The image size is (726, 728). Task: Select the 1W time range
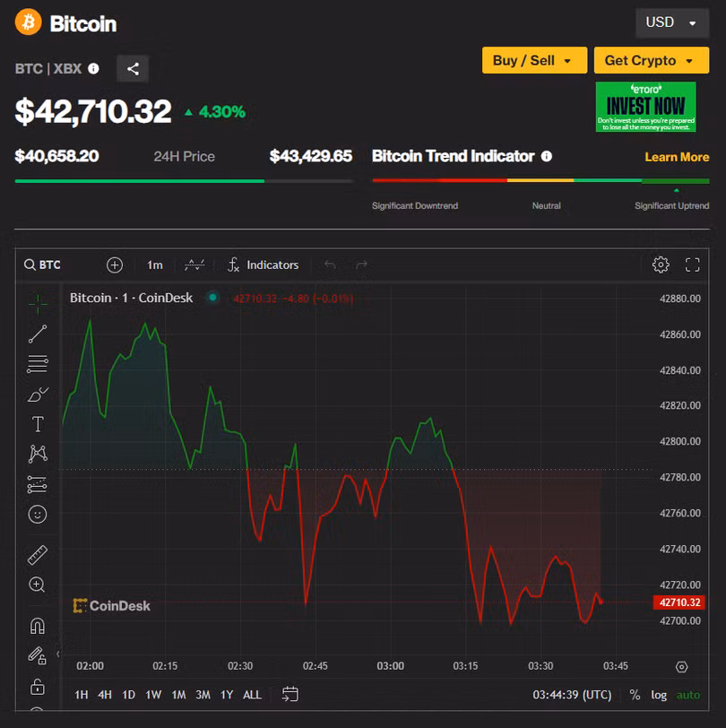[153, 695]
